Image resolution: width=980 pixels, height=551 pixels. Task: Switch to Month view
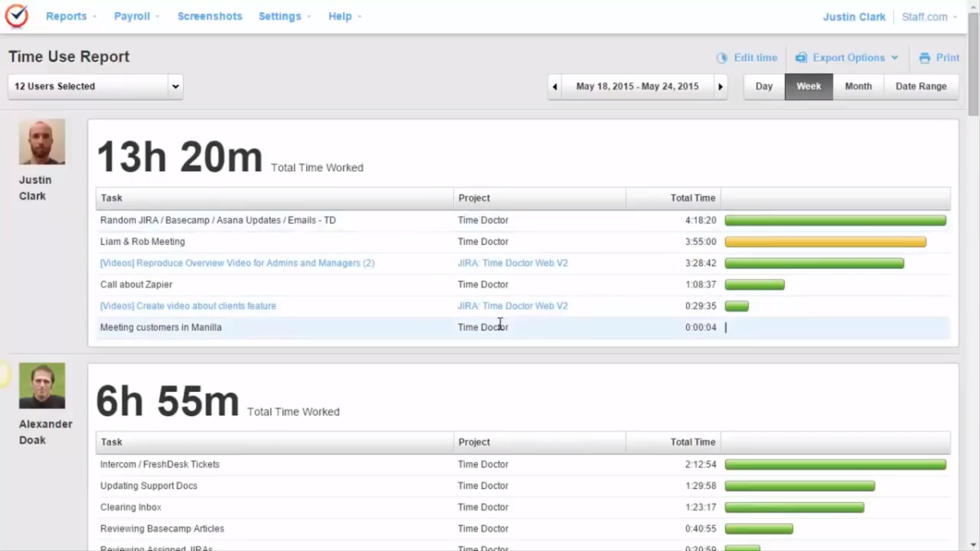coord(858,86)
